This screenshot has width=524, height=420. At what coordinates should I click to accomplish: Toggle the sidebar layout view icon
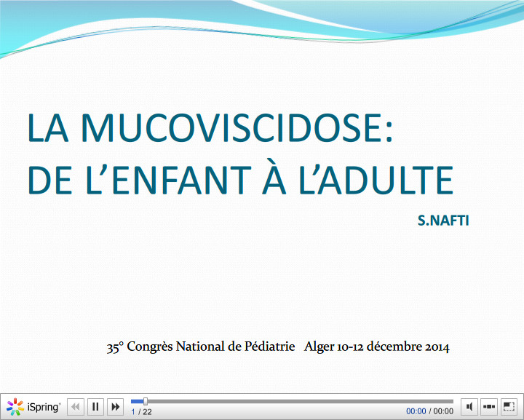coord(489,407)
